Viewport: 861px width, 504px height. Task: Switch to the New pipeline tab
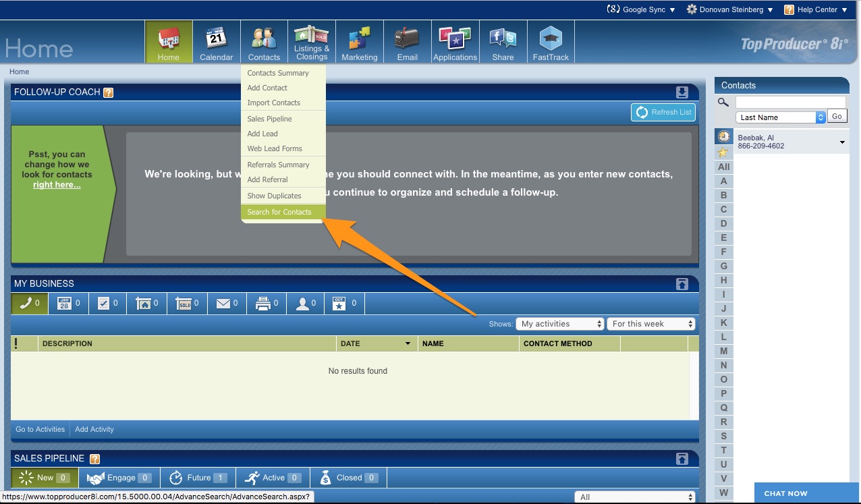point(45,478)
